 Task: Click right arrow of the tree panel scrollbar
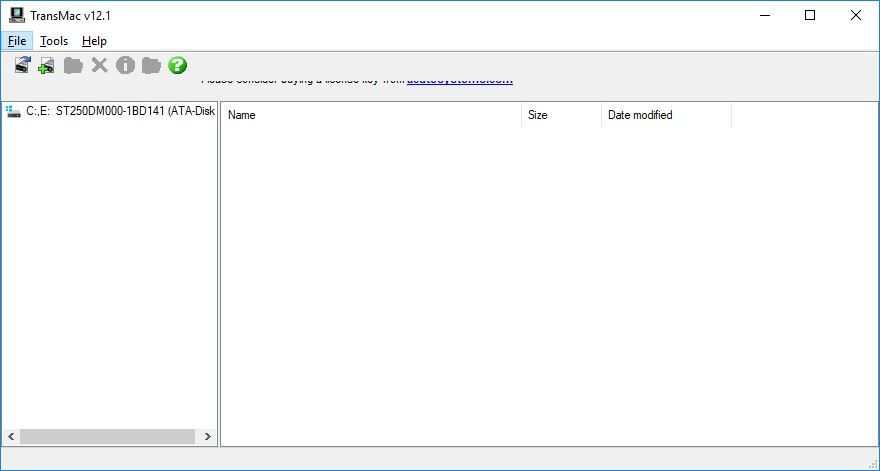[207, 436]
